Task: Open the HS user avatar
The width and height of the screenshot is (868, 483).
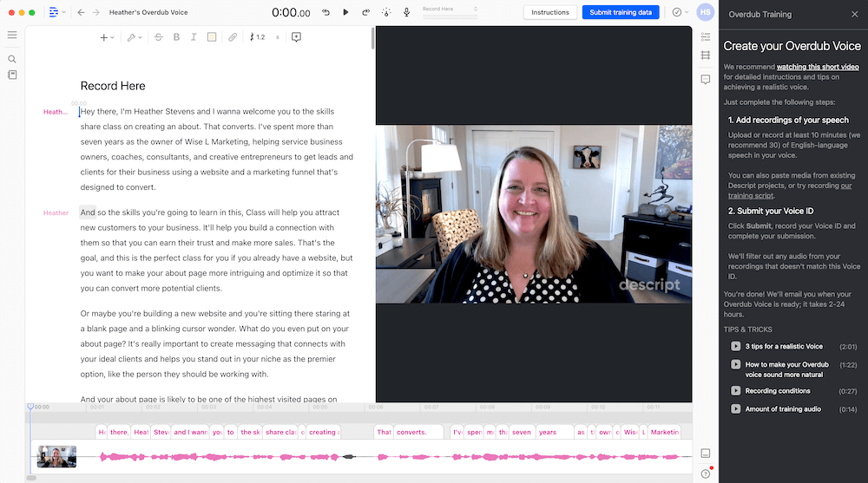Action: pyautogui.click(x=705, y=12)
